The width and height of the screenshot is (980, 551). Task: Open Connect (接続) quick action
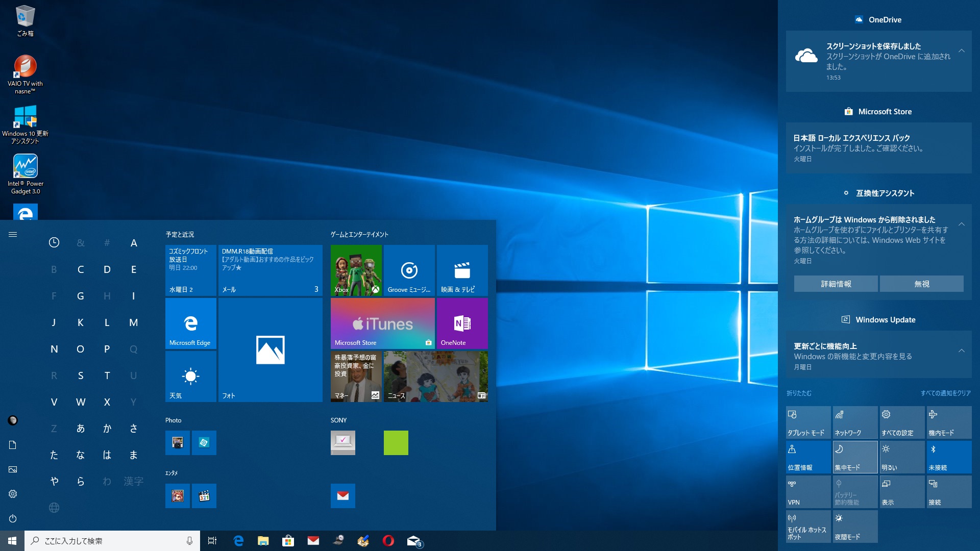pyautogui.click(x=949, y=492)
